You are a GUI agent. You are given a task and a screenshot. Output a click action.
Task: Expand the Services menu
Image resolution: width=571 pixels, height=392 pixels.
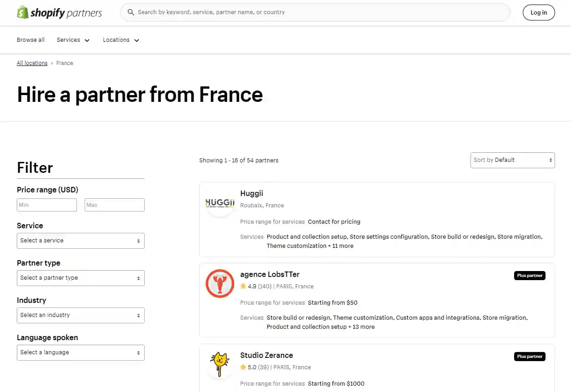coord(73,40)
